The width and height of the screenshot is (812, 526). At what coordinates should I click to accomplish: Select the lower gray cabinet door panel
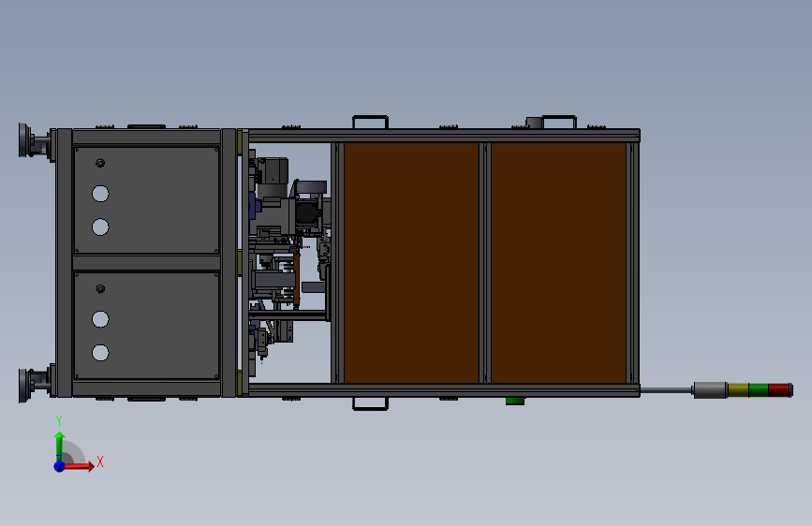(x=146, y=326)
